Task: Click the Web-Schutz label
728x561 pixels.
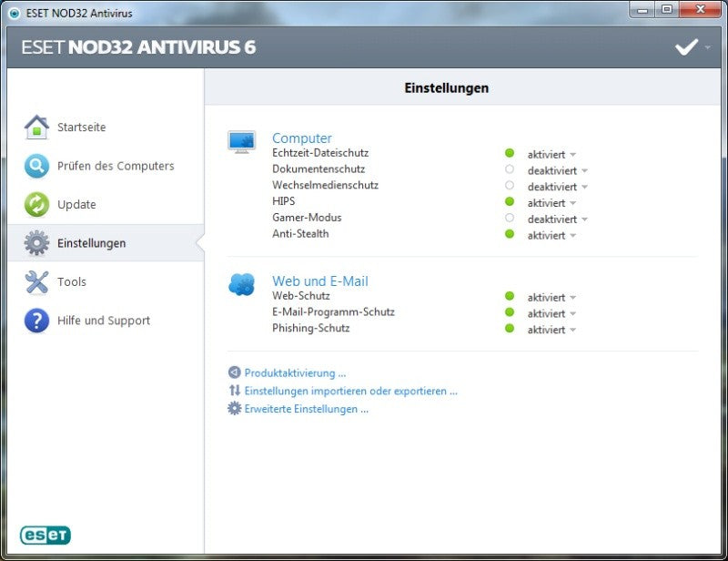Action: 301,296
